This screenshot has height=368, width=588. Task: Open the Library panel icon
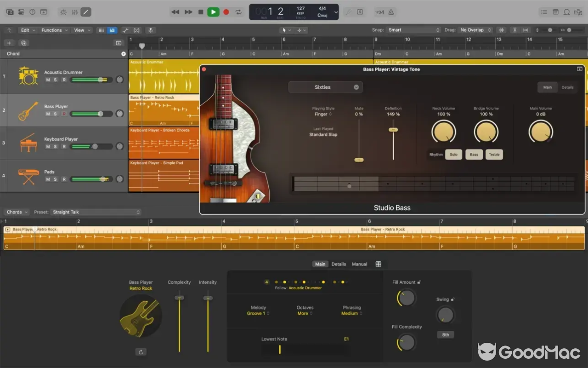pos(10,11)
